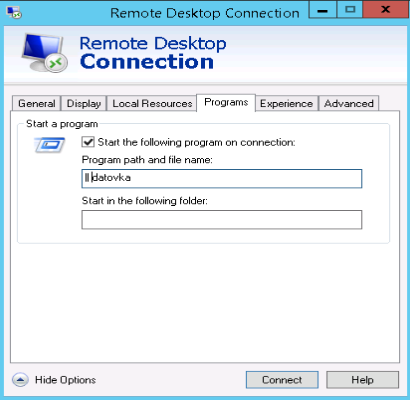
Task: Click the Remote Desktop monitor logo in banner
Action: (x=44, y=53)
